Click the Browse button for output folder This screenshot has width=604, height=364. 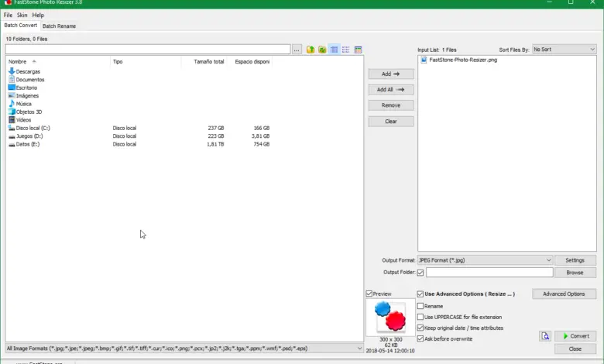[x=575, y=273]
